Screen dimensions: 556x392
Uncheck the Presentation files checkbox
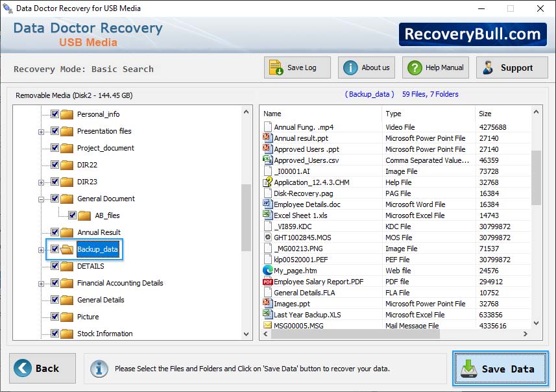[x=54, y=130]
